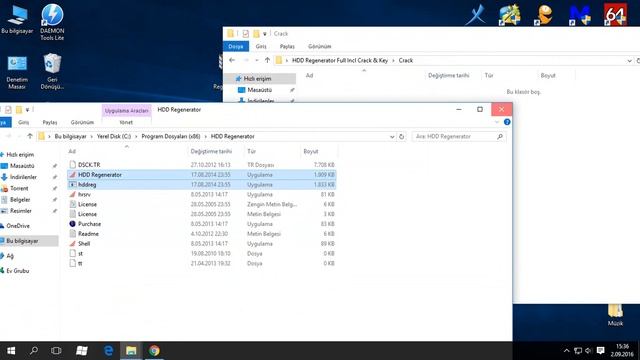Image resolution: width=640 pixels, height=360 pixels.
Task: Click search magnifier in HDD Regenerator search box
Action: (x=500, y=136)
